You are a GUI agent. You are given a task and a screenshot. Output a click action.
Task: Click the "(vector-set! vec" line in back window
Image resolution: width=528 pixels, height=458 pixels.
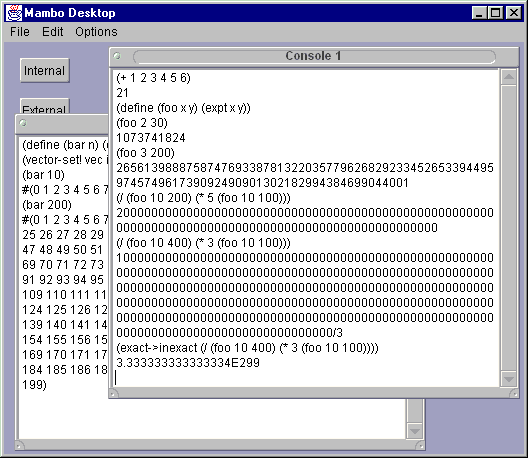[65, 160]
